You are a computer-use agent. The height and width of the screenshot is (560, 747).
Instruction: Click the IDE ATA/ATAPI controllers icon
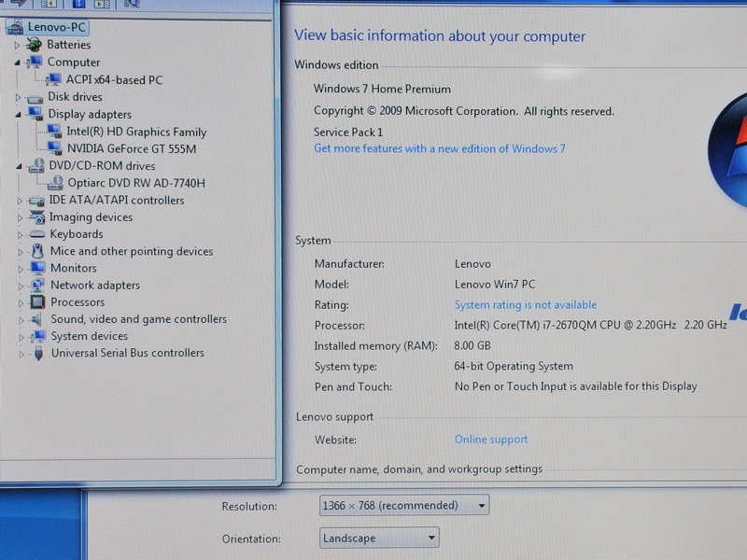tap(36, 201)
